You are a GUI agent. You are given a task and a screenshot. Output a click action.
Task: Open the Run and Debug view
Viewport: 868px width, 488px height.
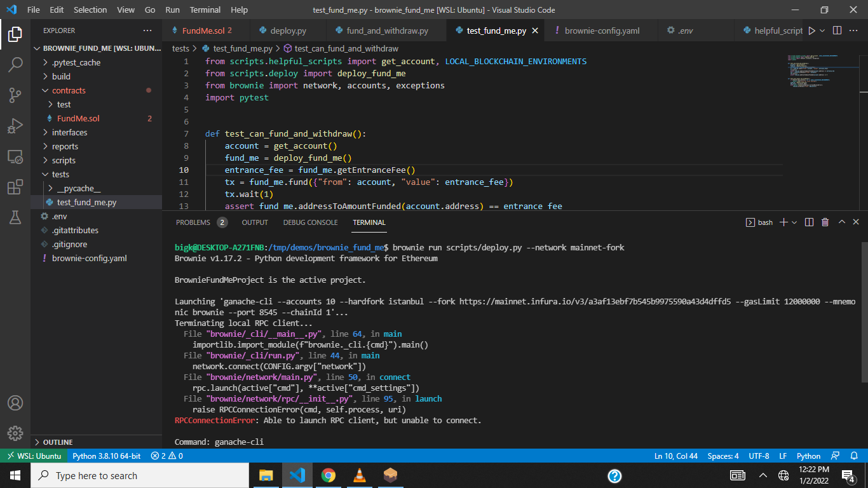15,123
